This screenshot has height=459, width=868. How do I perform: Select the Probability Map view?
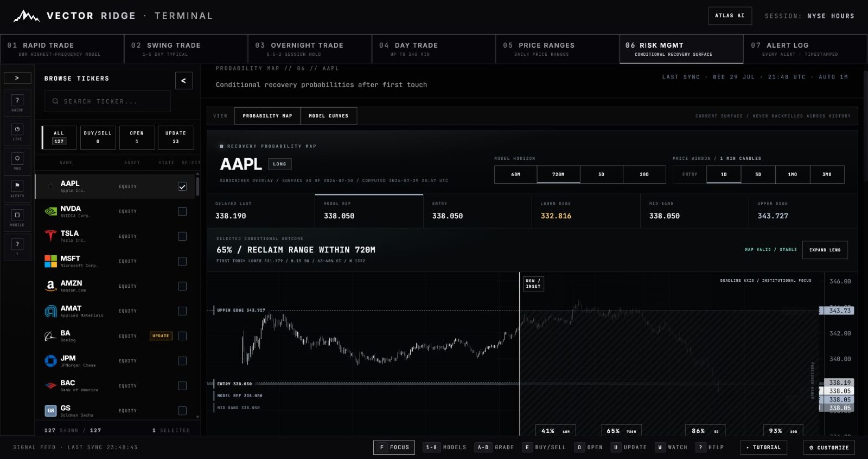(x=267, y=116)
